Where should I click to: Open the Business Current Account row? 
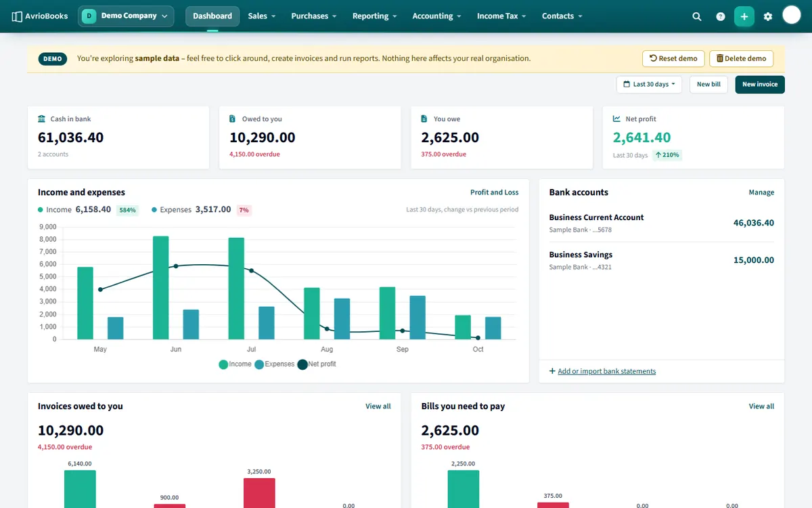coord(662,223)
